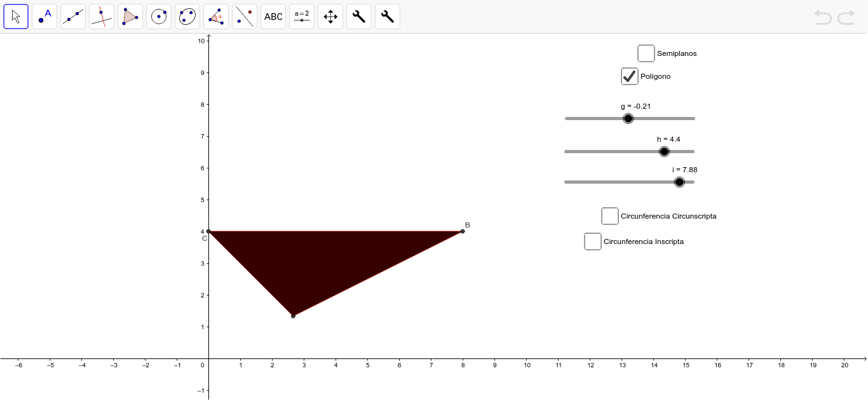Pick the Polygon tool
Image resolution: width=868 pixels, height=401 pixels.
[x=130, y=17]
